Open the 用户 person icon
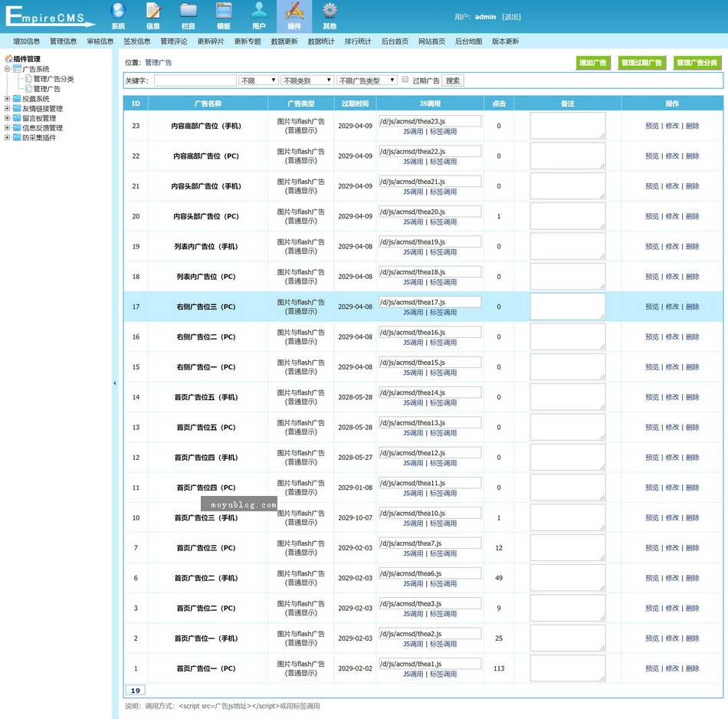Image resolution: width=728 pixels, height=719 pixels. coord(259,11)
